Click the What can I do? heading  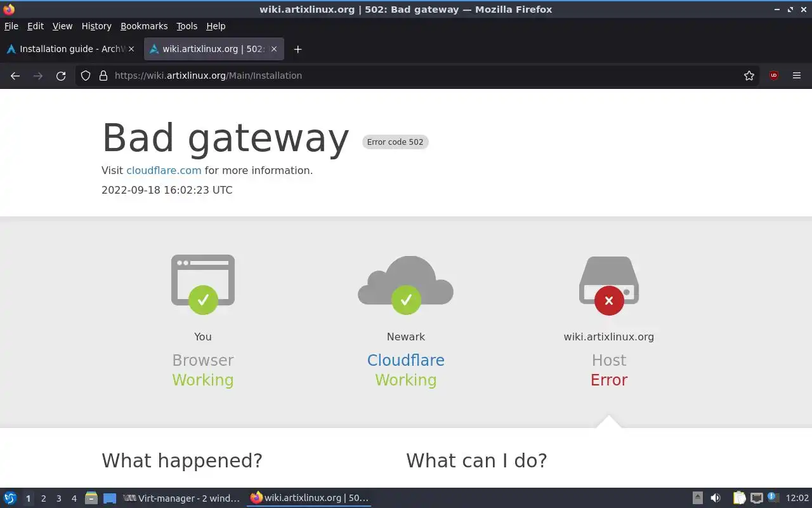[x=476, y=460]
